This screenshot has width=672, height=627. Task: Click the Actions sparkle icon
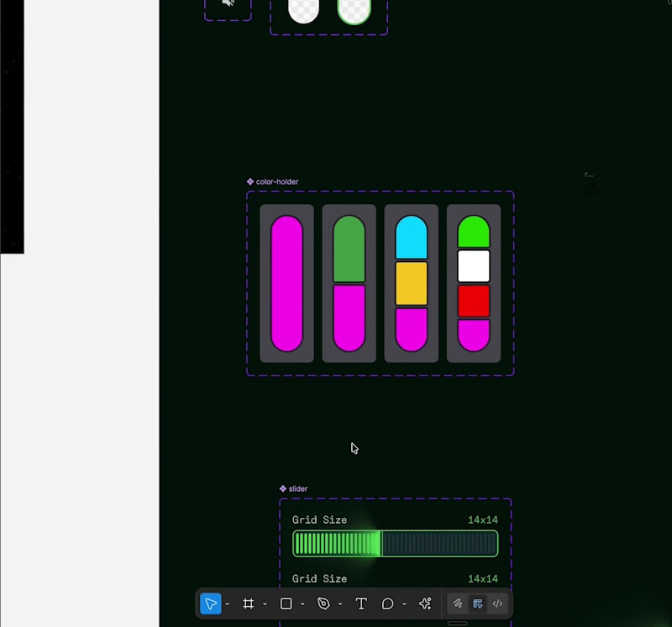425,603
